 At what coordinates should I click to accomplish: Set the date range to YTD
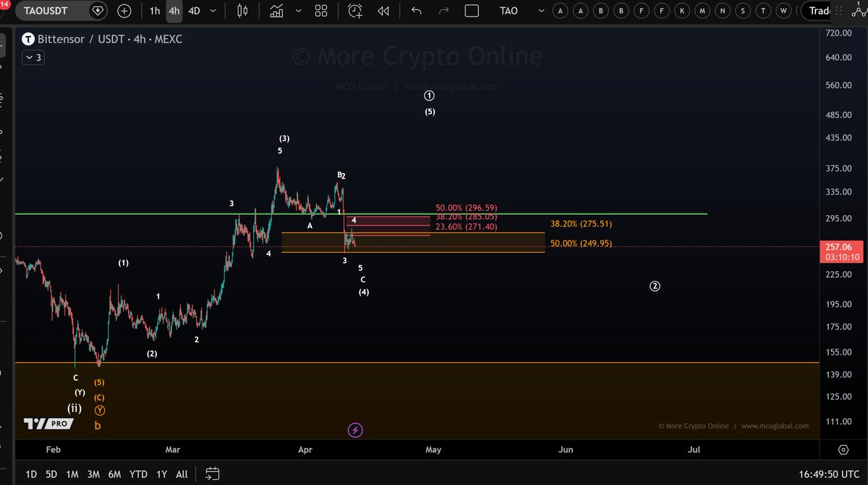click(x=138, y=474)
